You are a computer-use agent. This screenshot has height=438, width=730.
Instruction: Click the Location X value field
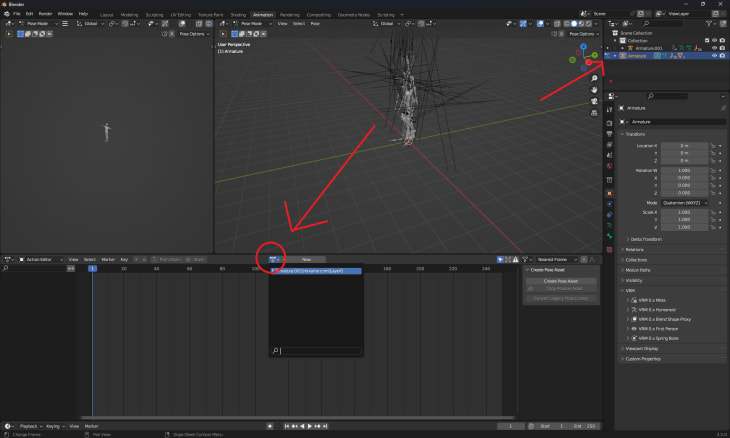(685, 146)
